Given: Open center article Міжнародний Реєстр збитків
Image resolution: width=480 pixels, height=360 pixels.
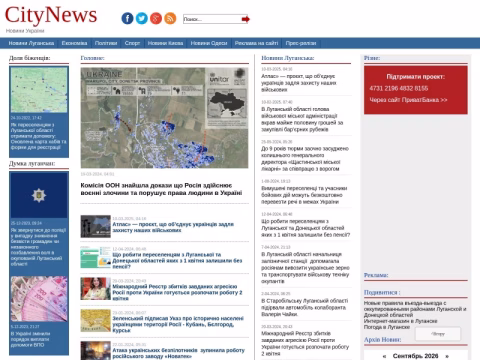Looking at the screenshot, I should pos(177,292).
